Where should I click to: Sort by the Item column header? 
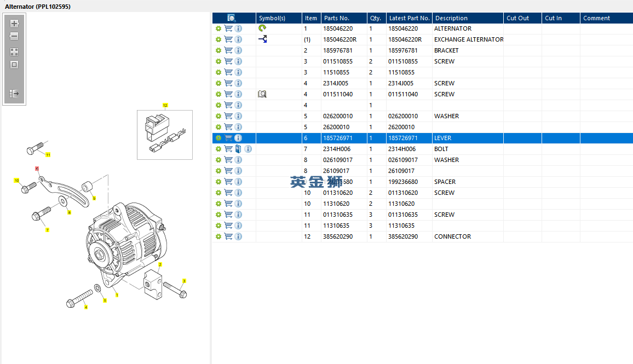[x=311, y=18]
